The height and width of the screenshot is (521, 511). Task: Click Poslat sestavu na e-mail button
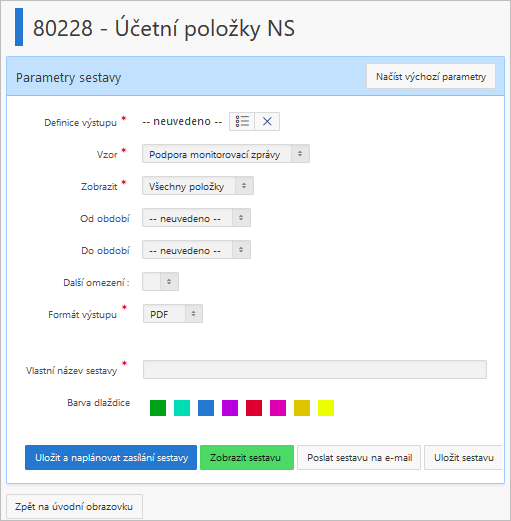(359, 458)
